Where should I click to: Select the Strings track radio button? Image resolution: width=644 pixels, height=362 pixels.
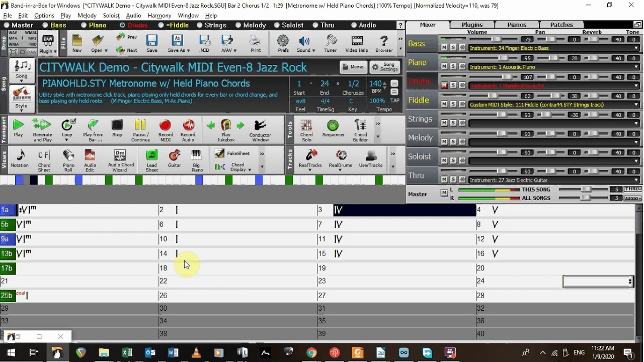[200, 25]
